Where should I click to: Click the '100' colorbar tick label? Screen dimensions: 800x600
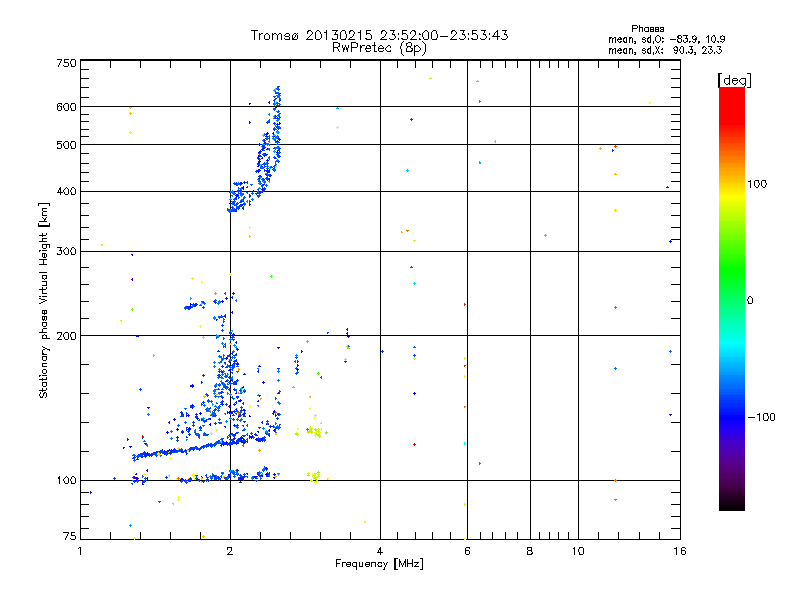click(758, 184)
